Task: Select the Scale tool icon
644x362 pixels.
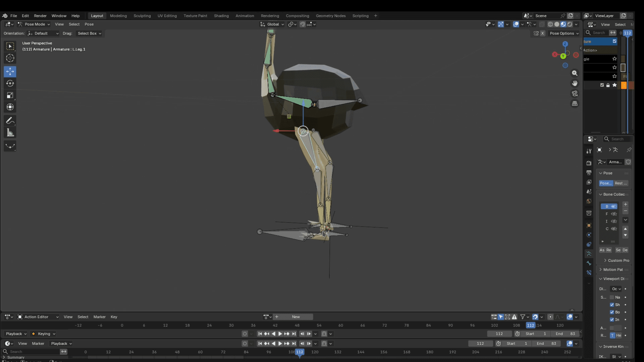Action: (10, 96)
